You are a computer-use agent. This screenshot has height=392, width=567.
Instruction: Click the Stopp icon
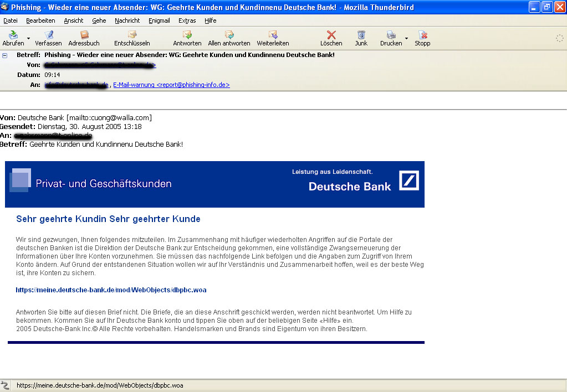coord(422,35)
